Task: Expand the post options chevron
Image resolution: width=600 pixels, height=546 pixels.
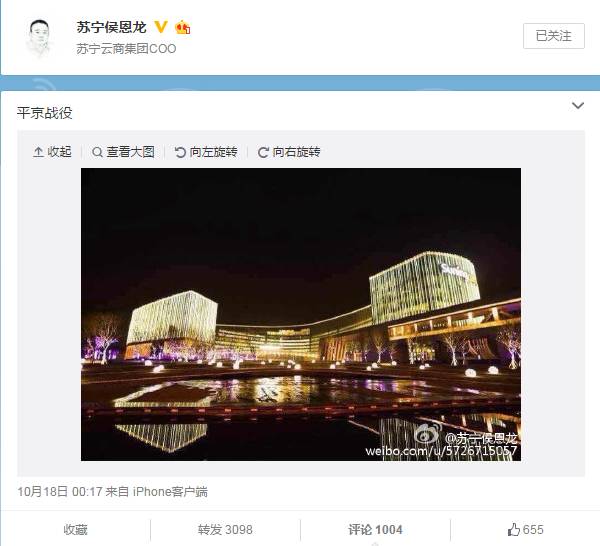Action: tap(578, 105)
